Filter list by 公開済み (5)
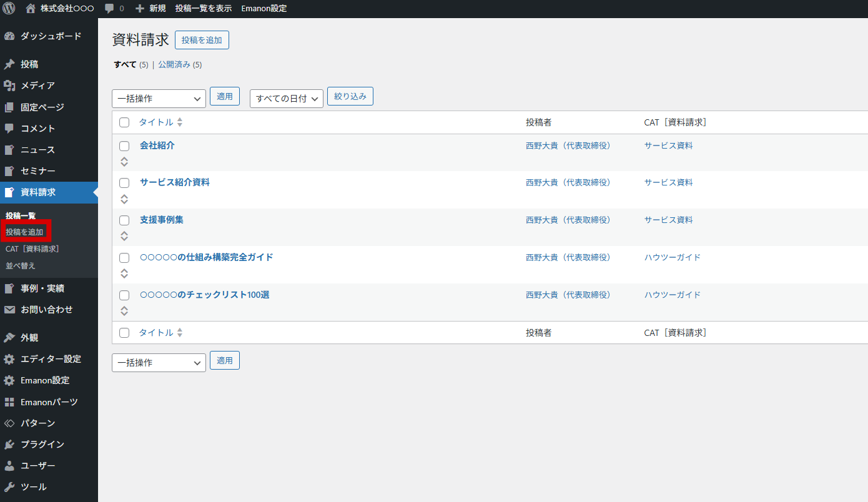This screenshot has width=868, height=502. pos(180,64)
